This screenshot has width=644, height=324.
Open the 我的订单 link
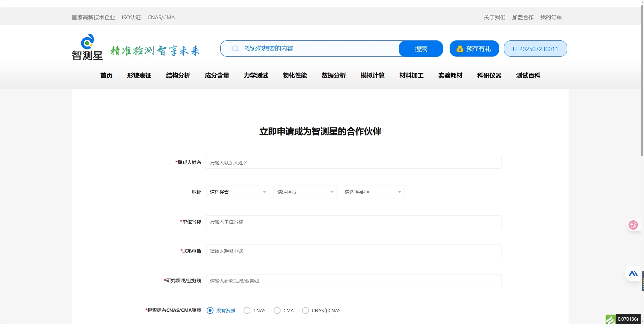click(x=551, y=18)
